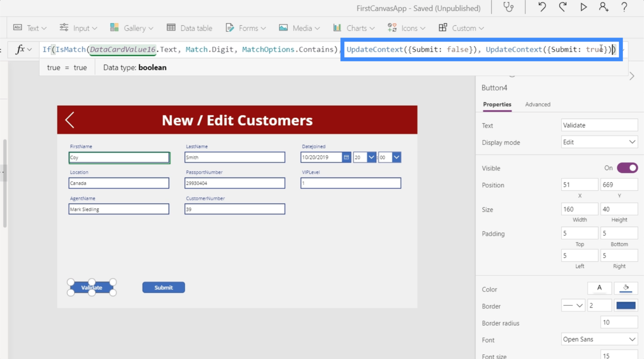The height and width of the screenshot is (359, 644).
Task: Open the Charts insert menu
Action: coord(354,28)
